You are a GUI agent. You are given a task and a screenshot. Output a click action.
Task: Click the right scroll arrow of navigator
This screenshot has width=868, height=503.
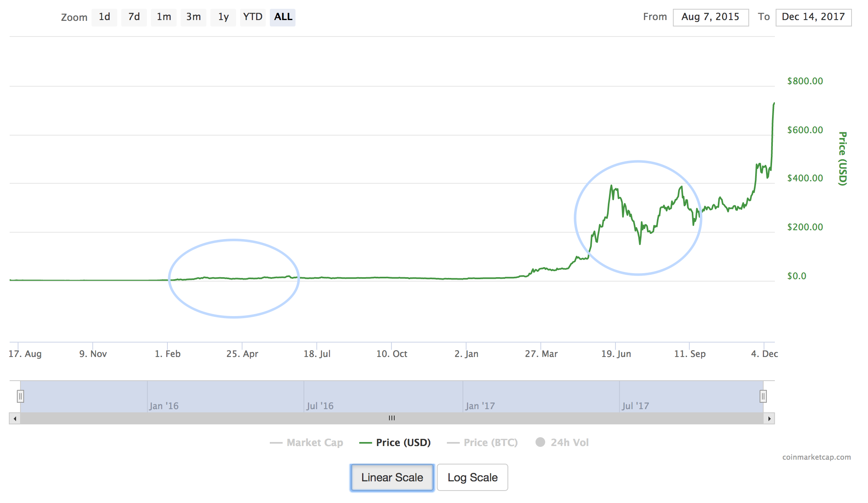click(769, 419)
